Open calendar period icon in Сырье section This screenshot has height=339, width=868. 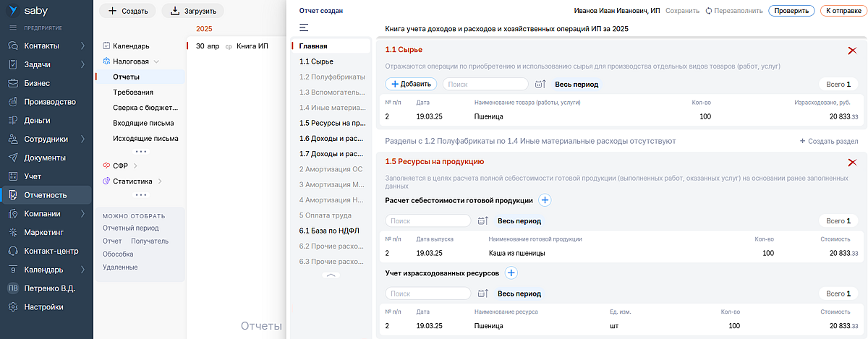tap(540, 85)
